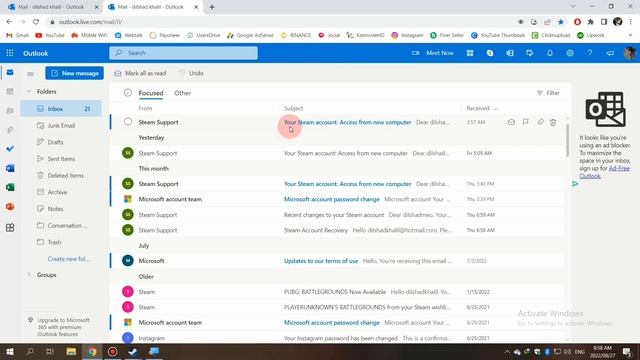Screen dimensions: 640x360
Task: Open the account profile picture
Action: tap(630, 53)
